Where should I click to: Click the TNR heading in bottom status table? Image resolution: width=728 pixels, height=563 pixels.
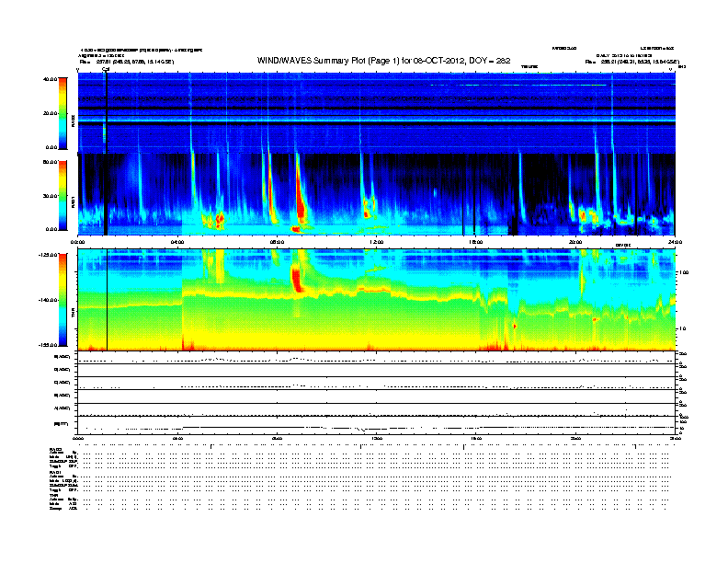click(55, 497)
